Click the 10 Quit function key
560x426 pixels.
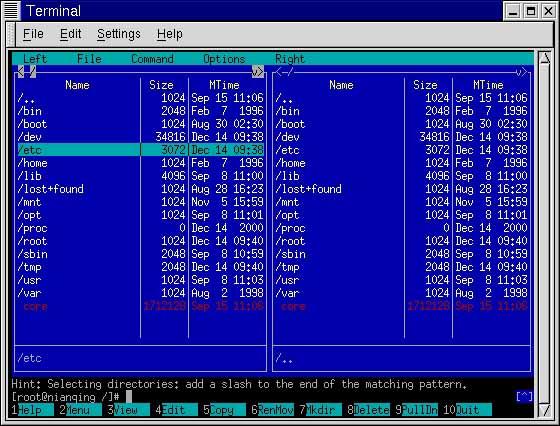point(468,410)
